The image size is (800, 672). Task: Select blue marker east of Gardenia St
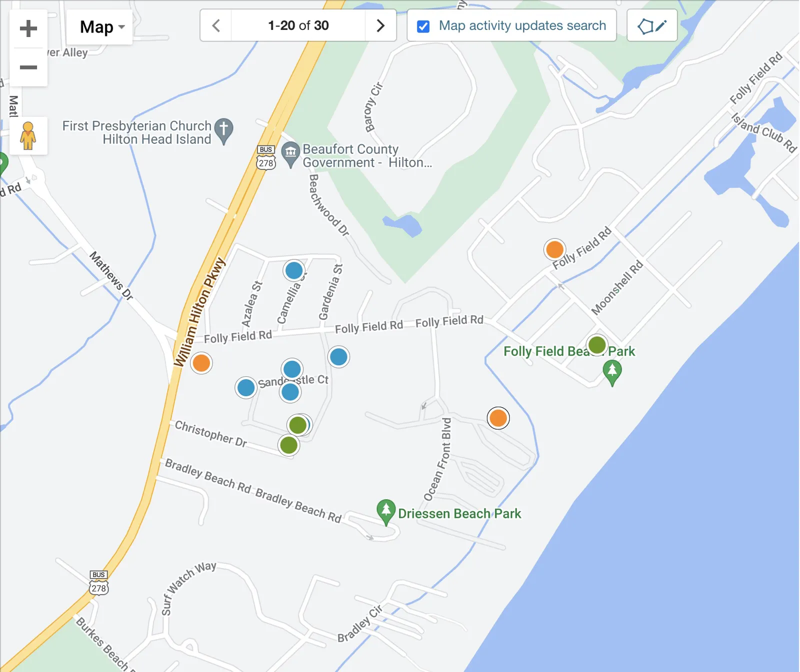(x=338, y=357)
